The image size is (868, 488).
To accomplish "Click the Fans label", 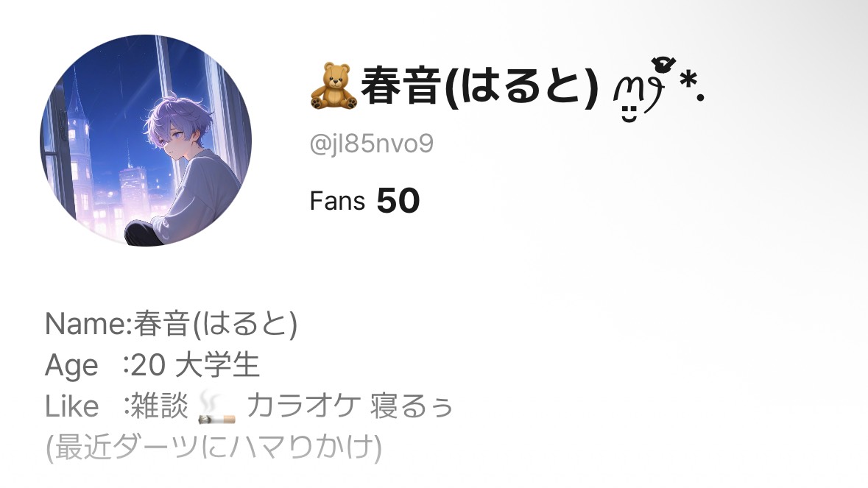I will (x=337, y=201).
